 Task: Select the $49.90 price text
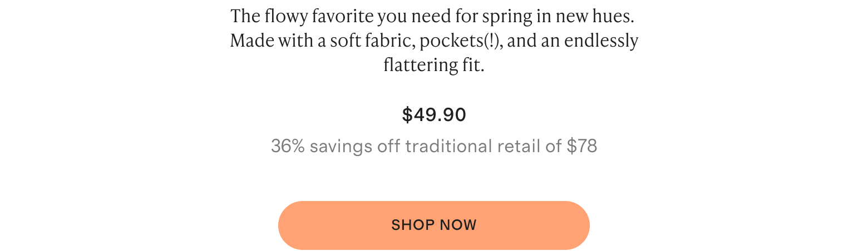[x=434, y=115]
